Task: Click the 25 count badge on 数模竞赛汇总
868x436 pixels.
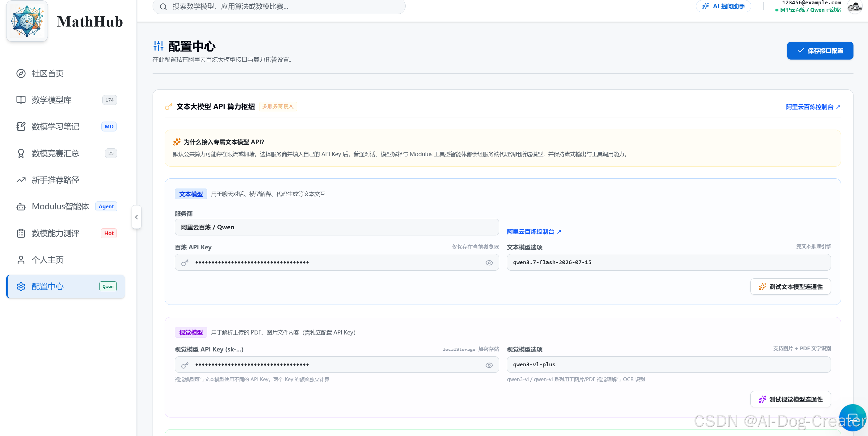Action: click(x=111, y=154)
